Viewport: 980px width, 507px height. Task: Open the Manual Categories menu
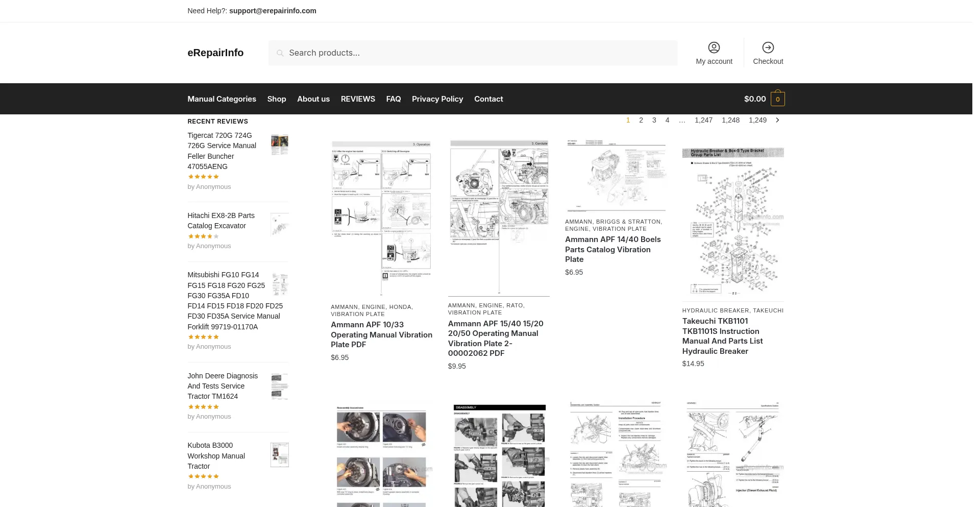coord(222,99)
